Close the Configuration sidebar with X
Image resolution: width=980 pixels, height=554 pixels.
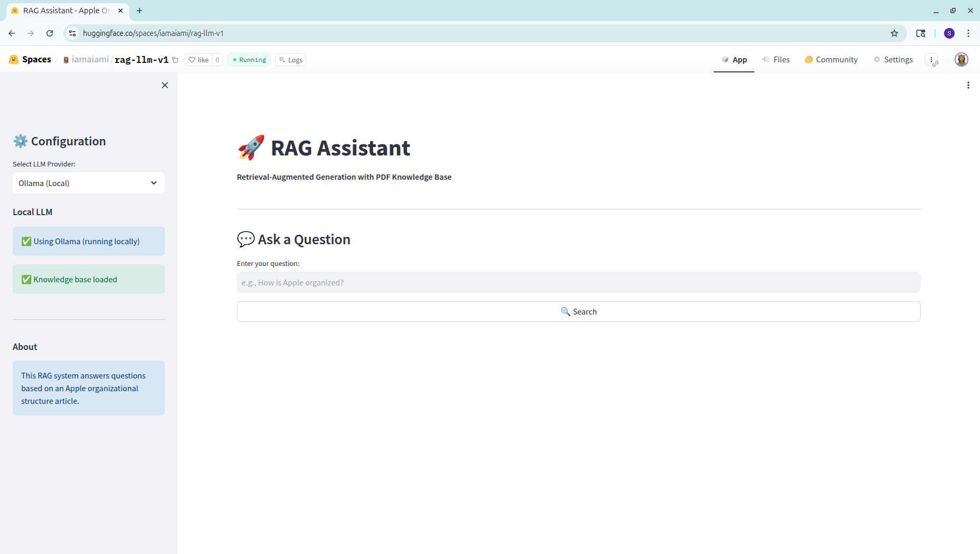(165, 85)
